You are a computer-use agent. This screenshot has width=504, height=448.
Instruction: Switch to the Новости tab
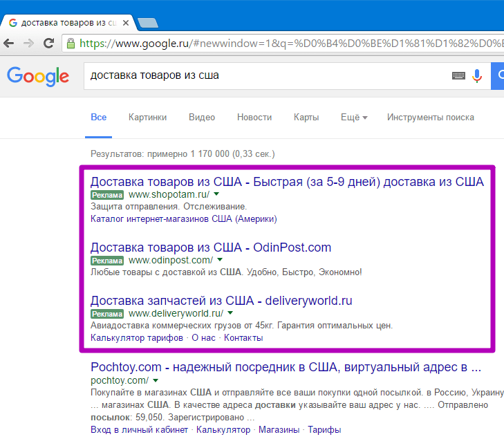point(254,118)
